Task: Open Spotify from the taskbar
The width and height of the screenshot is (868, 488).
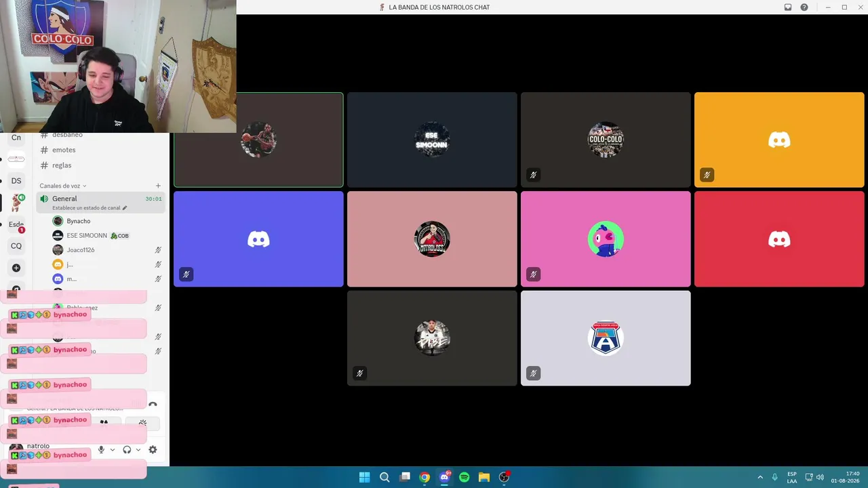Action: (465, 477)
